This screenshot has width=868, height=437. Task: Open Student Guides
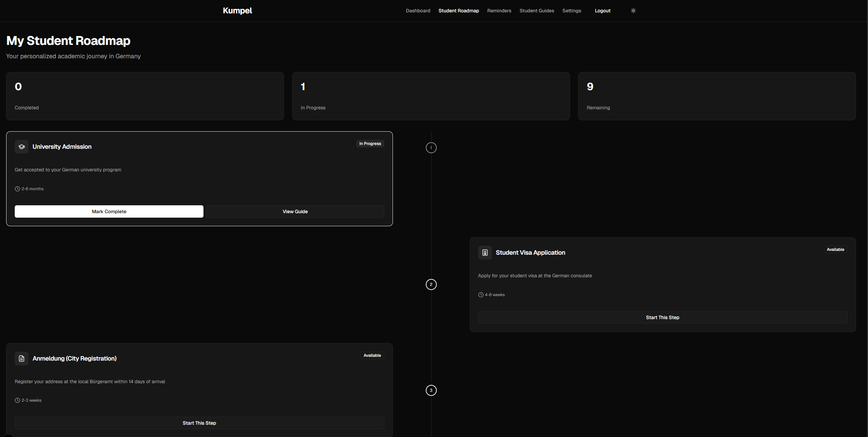point(536,11)
